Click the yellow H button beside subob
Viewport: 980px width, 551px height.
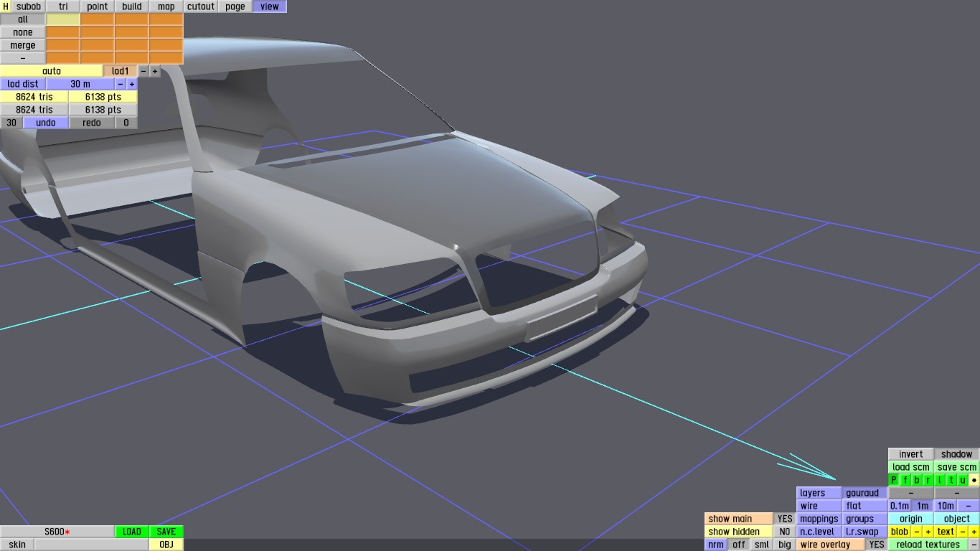click(6, 6)
